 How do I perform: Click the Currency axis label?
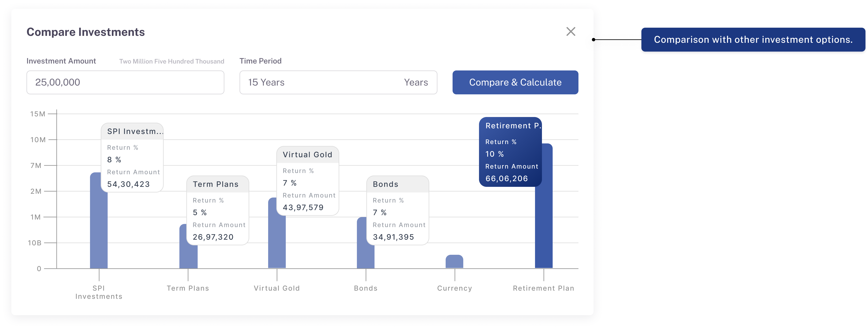click(454, 288)
